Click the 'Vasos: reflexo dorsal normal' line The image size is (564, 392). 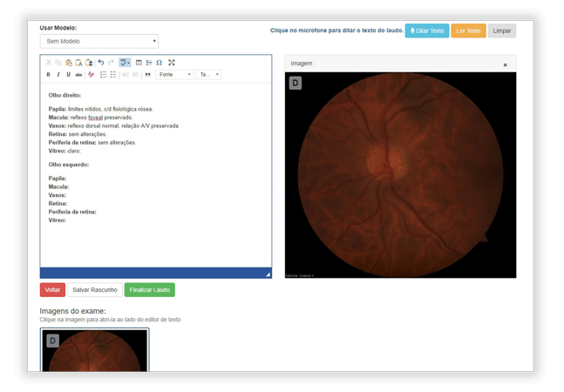coord(114,126)
